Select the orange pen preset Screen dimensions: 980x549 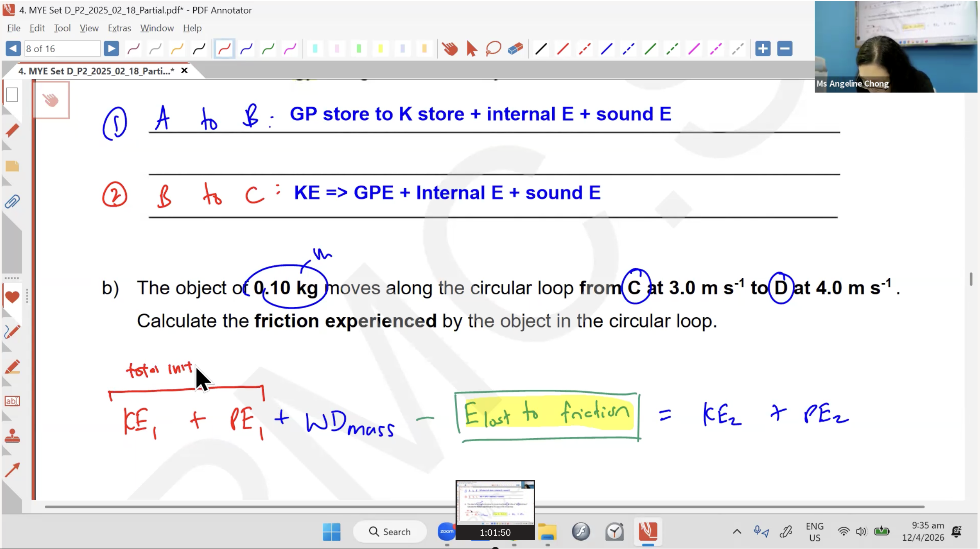tap(177, 49)
